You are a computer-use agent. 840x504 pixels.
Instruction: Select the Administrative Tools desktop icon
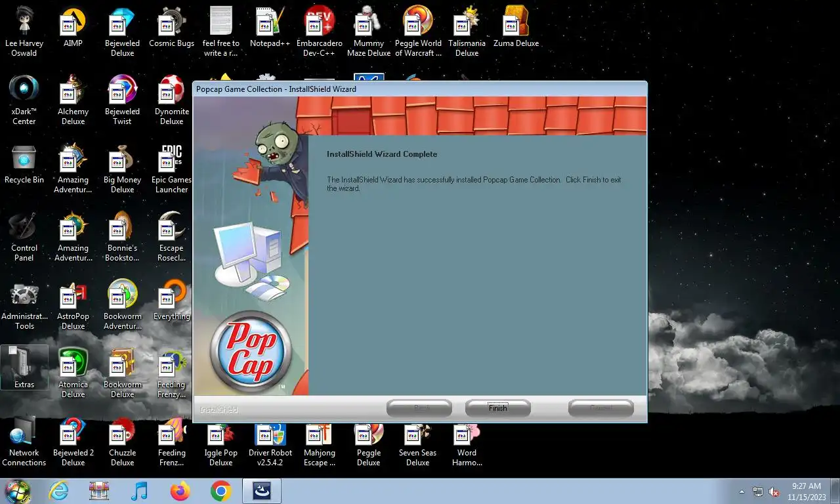[24, 304]
